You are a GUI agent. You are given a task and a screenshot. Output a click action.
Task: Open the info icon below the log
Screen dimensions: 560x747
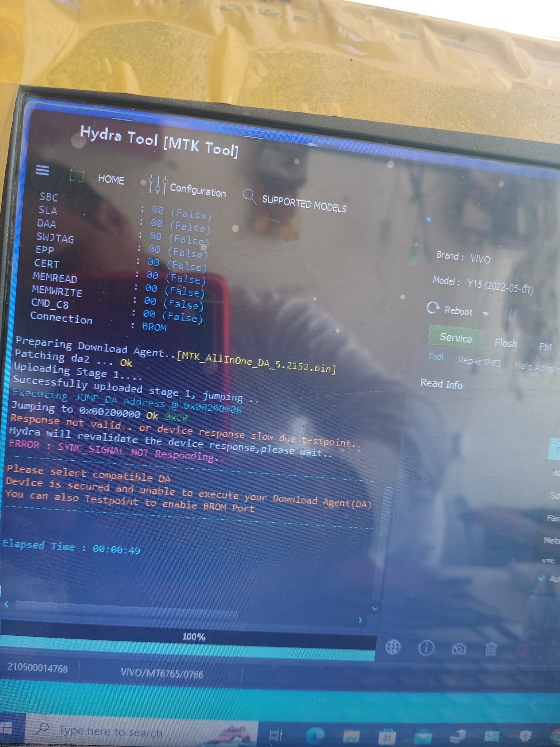[426, 648]
